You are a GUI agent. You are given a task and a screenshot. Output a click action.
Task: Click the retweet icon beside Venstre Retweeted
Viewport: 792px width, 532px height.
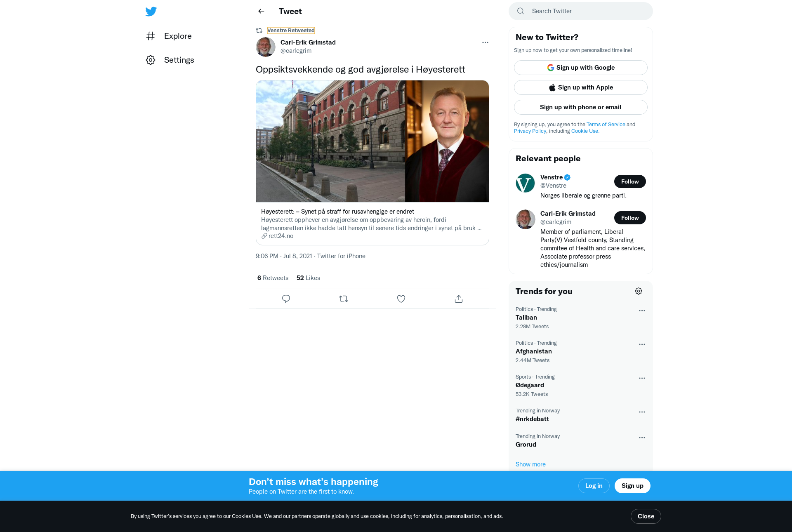coord(259,31)
